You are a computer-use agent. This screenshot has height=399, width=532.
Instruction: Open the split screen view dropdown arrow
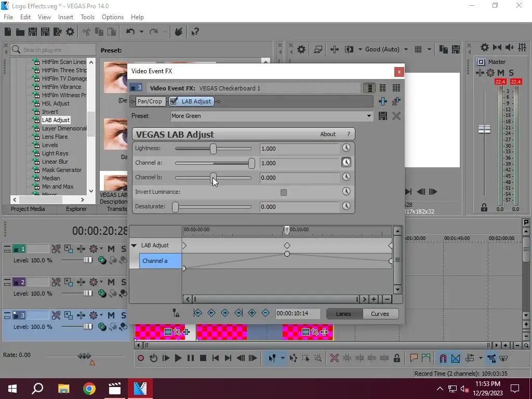point(360,49)
